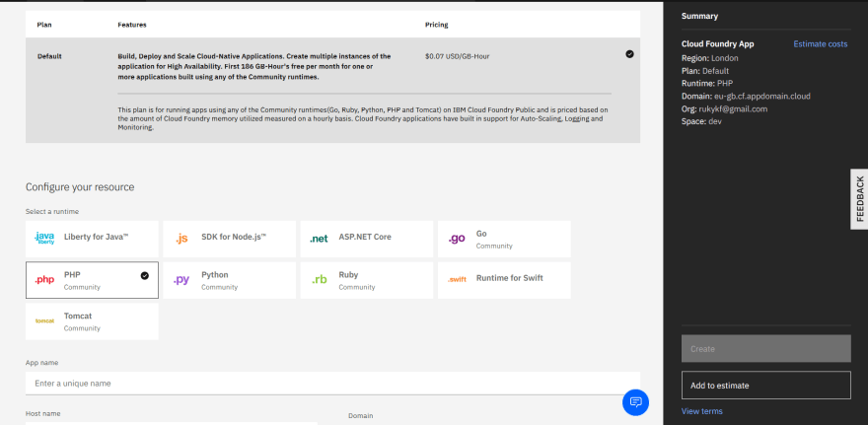Choose the Go Community runtime tile
868x425 pixels.
pyautogui.click(x=504, y=239)
